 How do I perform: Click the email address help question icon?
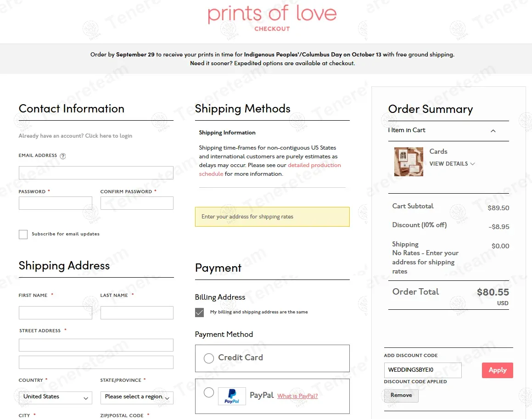[x=63, y=156]
